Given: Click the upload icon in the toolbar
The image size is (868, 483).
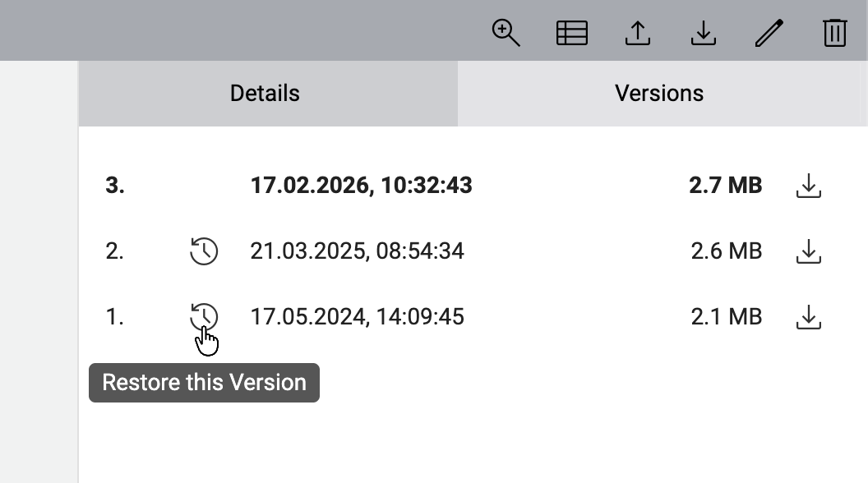Looking at the screenshot, I should tap(638, 33).
